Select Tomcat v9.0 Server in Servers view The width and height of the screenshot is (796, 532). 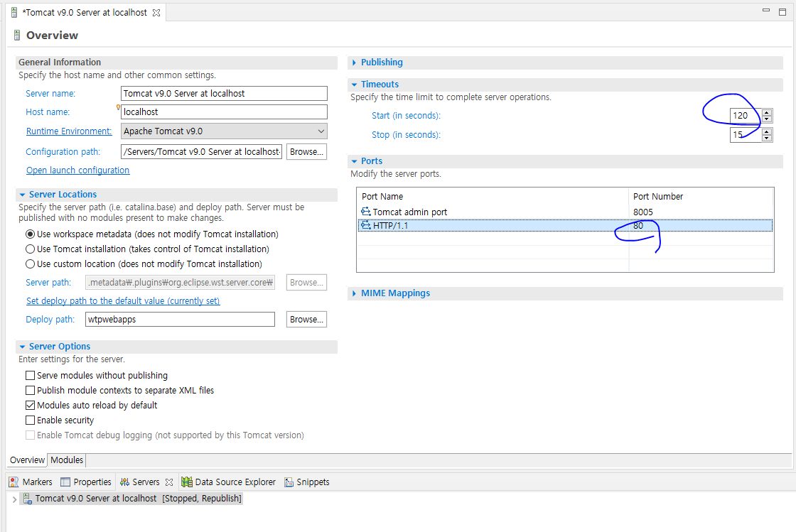[x=131, y=499]
